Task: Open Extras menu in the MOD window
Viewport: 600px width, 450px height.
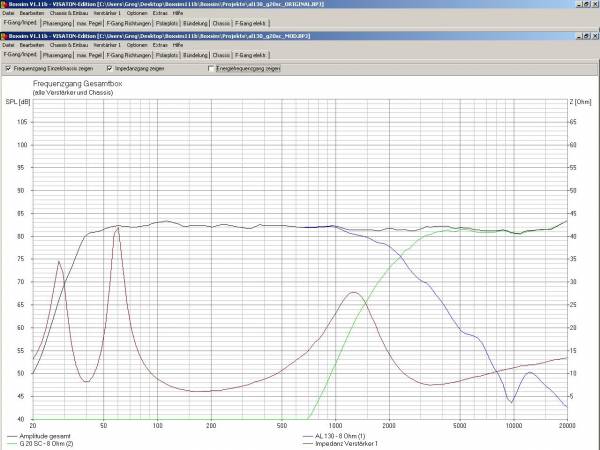Action: point(160,45)
